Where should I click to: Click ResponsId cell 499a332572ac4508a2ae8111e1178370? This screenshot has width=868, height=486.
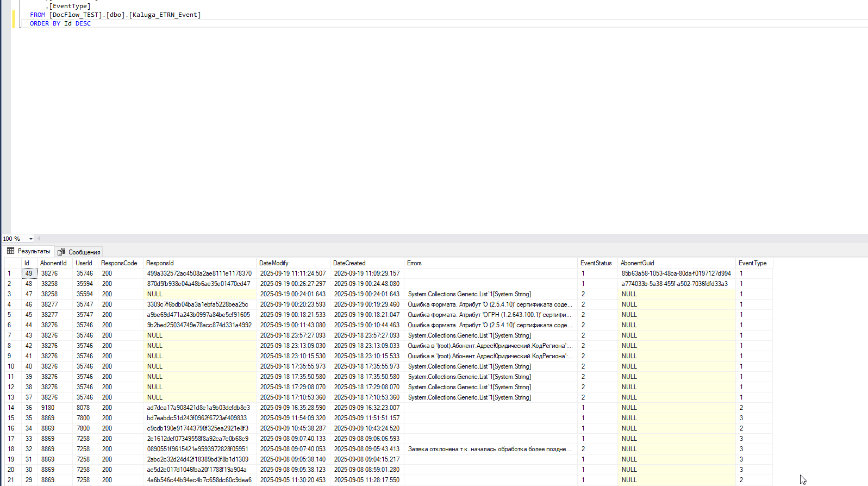tap(199, 273)
